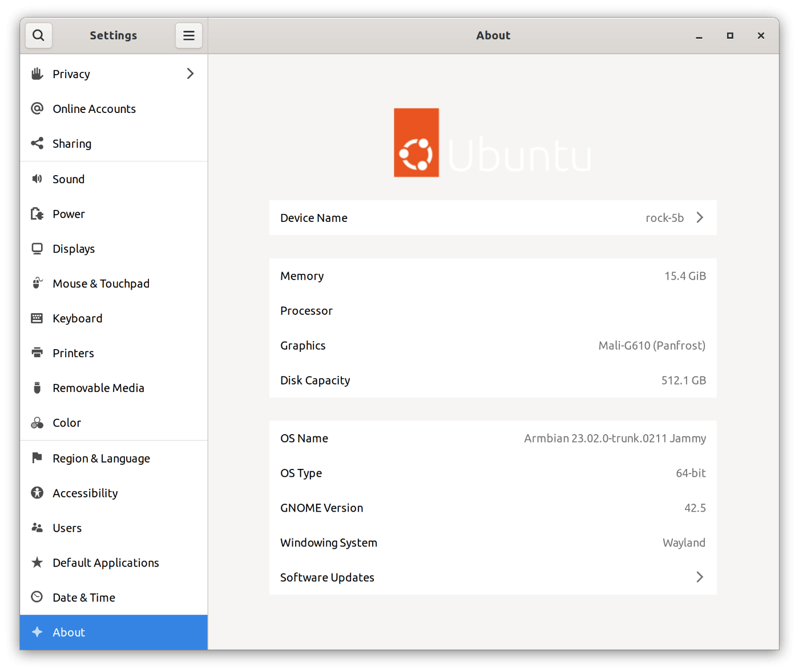Image resolution: width=799 pixels, height=672 pixels.
Task: Click the Graphics row label
Action: pos(302,346)
